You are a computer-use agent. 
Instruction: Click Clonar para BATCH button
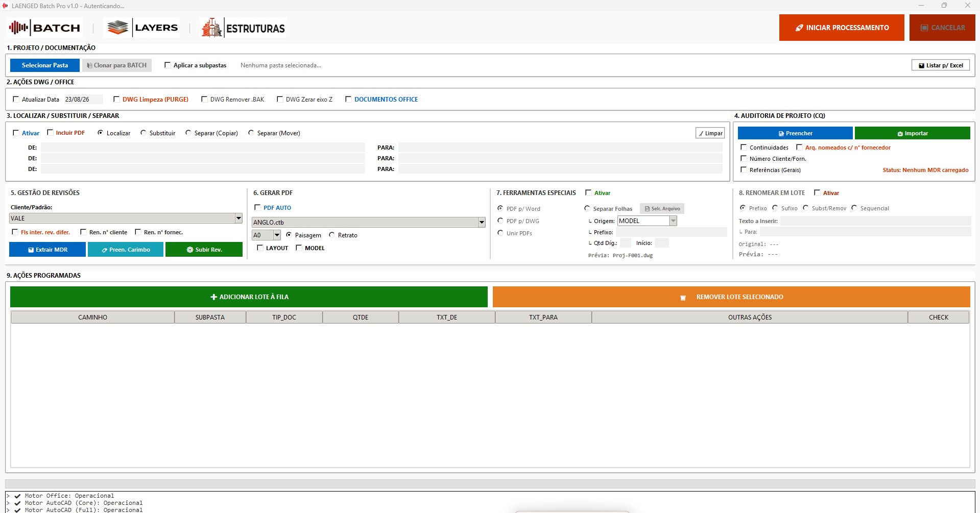pos(117,65)
